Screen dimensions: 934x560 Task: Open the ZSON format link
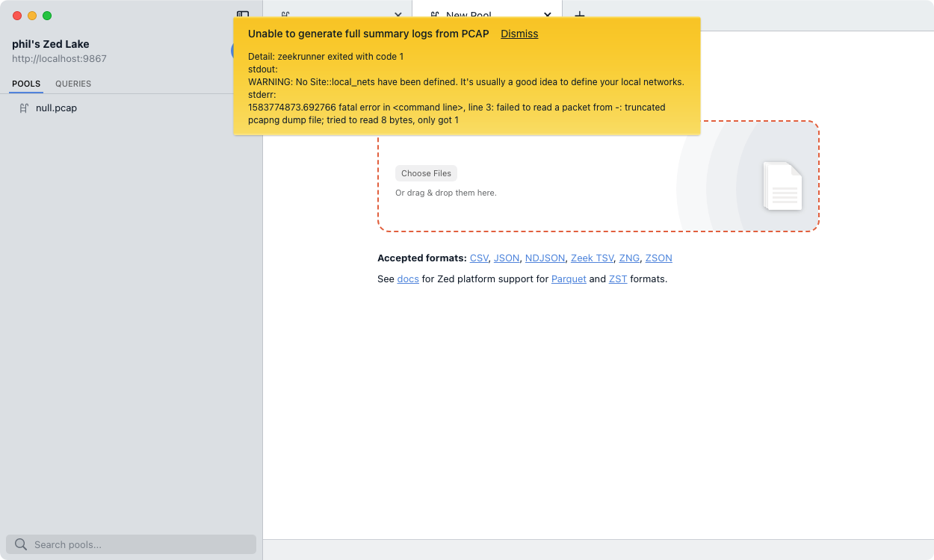tap(659, 258)
